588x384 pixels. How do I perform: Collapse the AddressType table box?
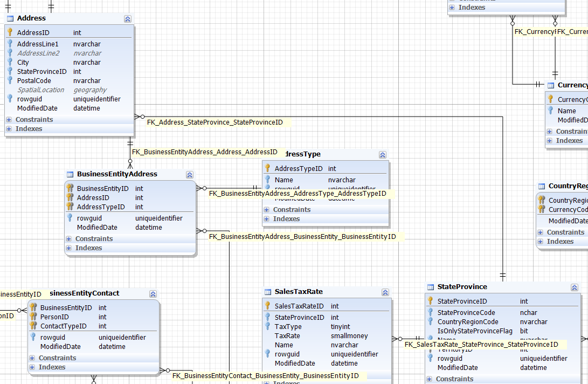click(383, 155)
